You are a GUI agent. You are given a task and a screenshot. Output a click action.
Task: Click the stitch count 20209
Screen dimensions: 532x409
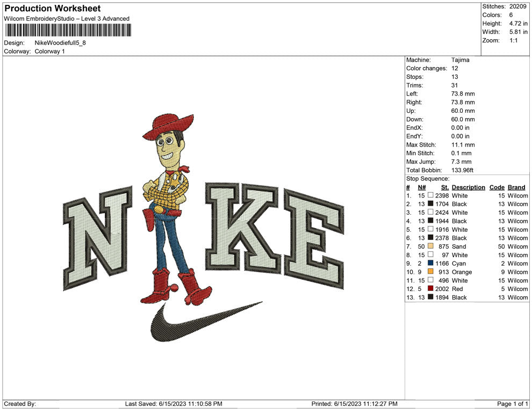coord(517,6)
